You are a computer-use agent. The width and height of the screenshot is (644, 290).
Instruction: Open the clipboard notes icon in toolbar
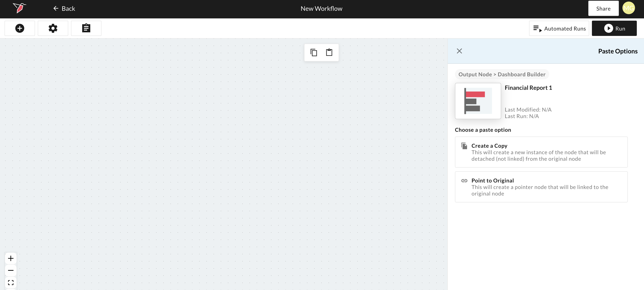[86, 28]
